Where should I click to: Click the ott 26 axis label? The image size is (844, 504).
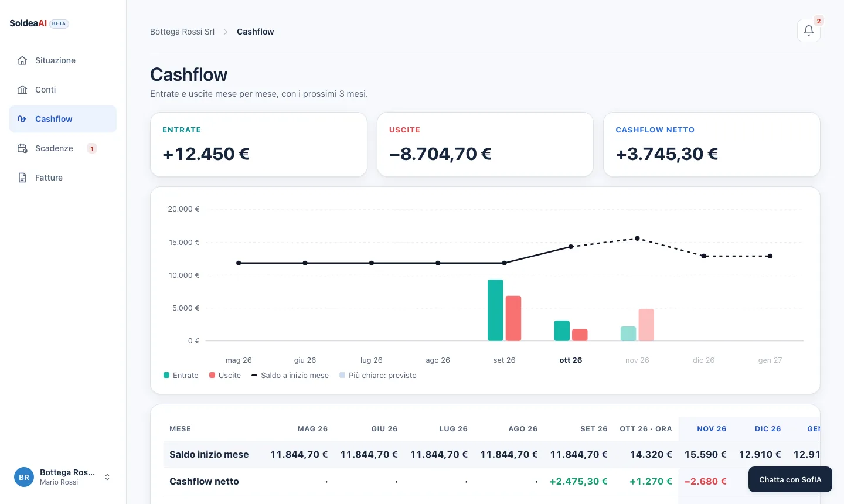pos(571,360)
